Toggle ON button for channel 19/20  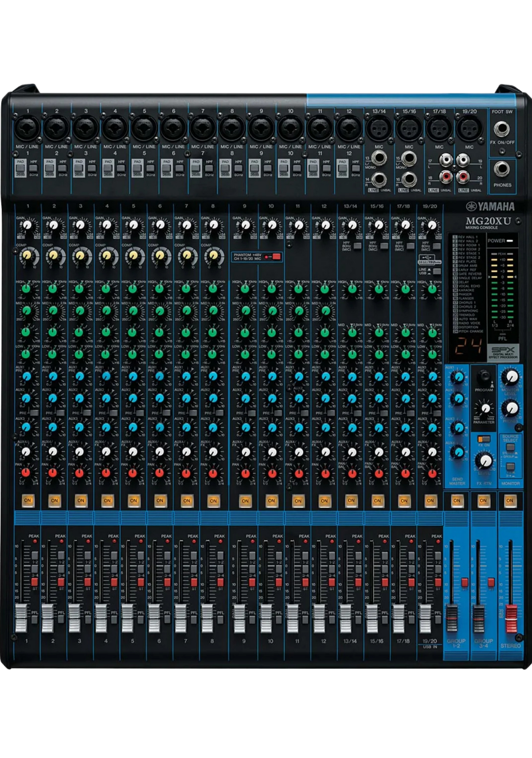coord(430,500)
